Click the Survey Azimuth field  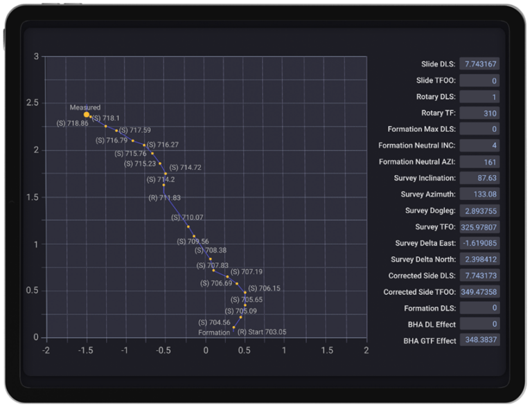coord(479,195)
